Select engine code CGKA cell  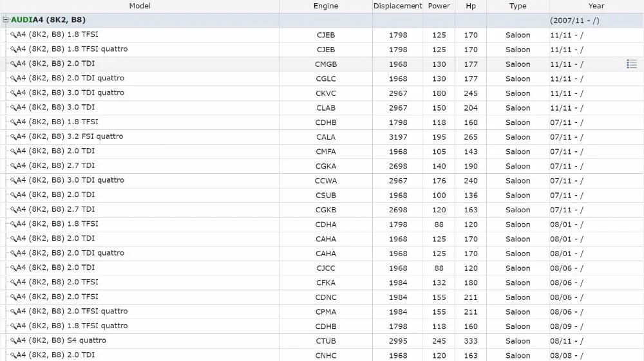[326, 166]
